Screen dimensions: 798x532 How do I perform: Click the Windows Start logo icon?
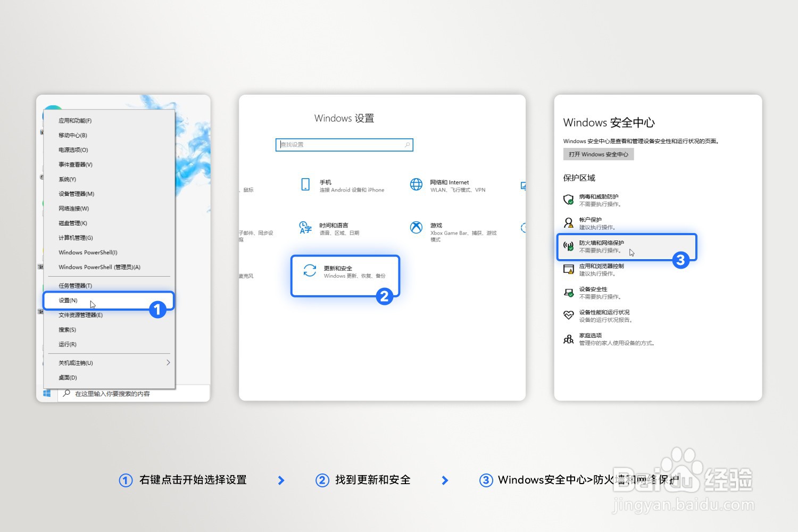47,394
